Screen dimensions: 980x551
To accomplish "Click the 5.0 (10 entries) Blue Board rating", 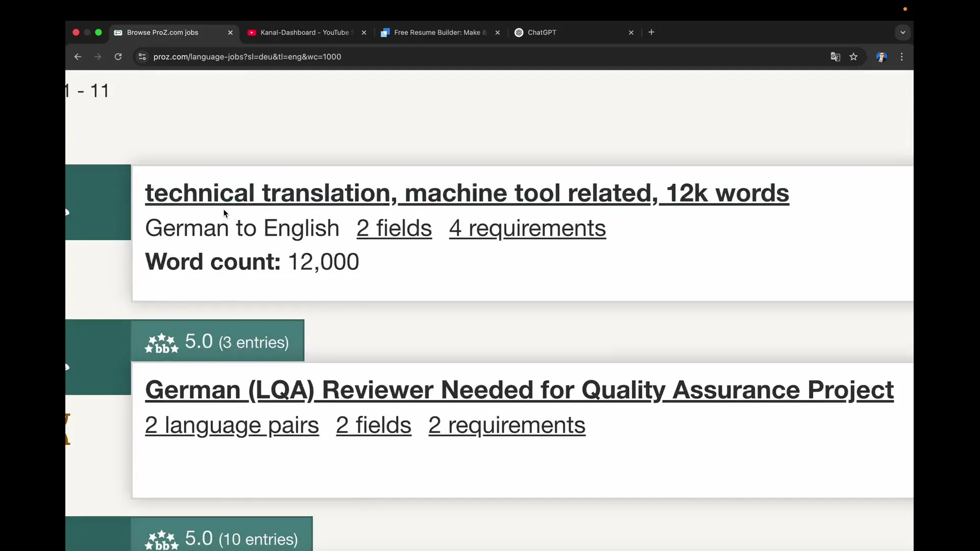I will (x=222, y=538).
